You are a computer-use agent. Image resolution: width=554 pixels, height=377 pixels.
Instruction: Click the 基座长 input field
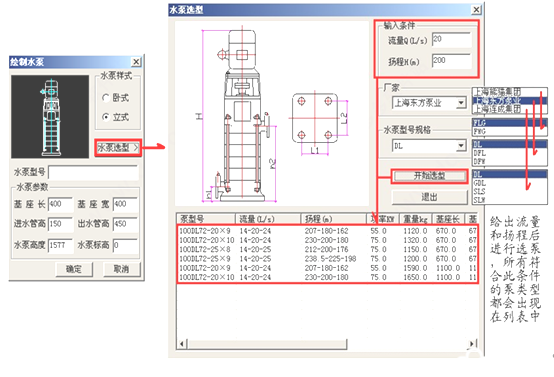pyautogui.click(x=60, y=204)
